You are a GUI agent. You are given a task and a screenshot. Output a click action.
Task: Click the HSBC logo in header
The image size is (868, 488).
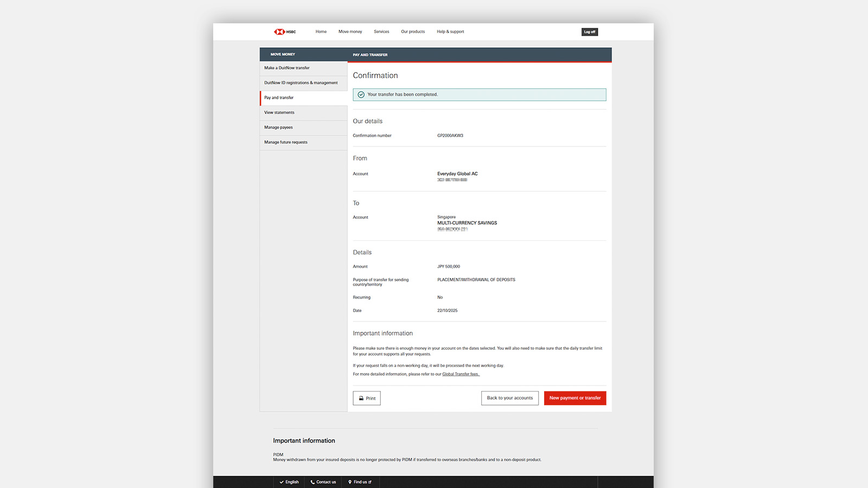coord(285,32)
